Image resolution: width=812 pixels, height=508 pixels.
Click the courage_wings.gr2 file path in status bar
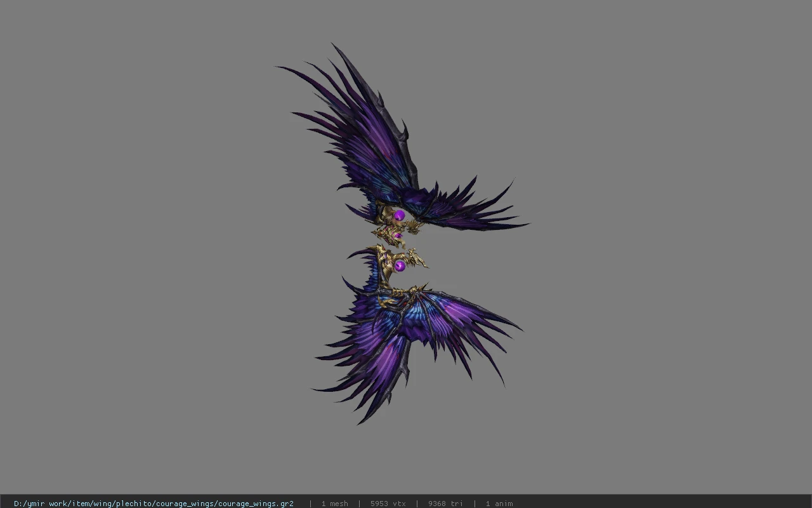pyautogui.click(x=154, y=504)
